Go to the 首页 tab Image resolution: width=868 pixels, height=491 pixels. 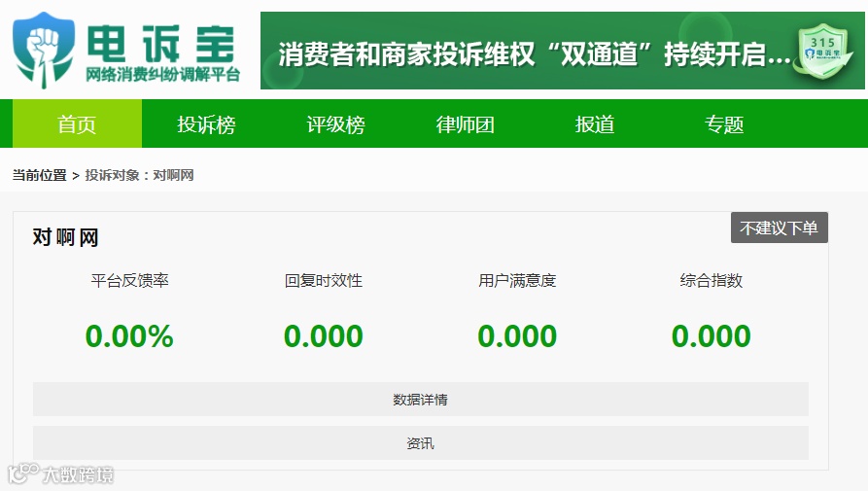(x=77, y=124)
